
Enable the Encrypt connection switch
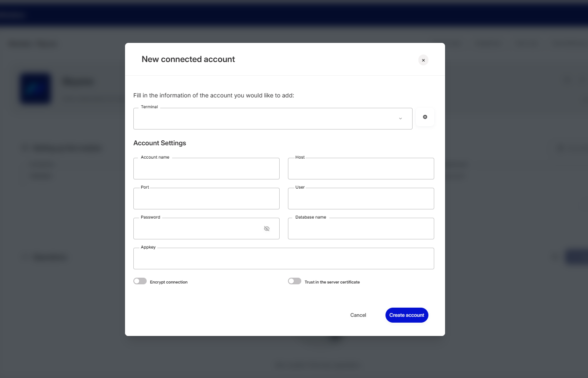pos(140,281)
